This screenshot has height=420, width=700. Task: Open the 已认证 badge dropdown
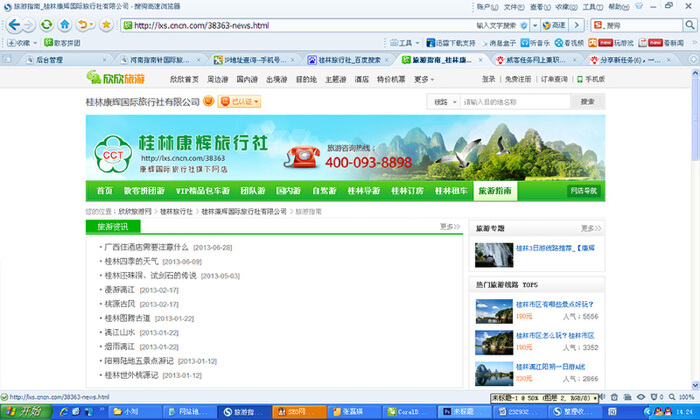pos(239,102)
